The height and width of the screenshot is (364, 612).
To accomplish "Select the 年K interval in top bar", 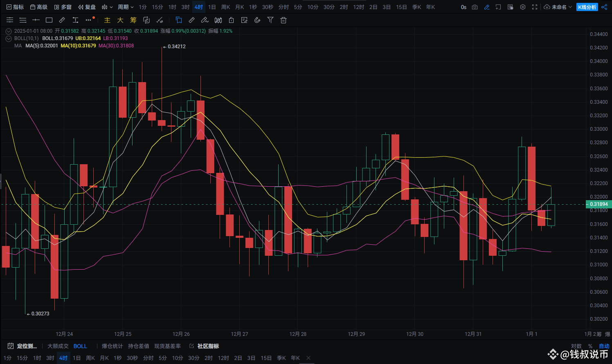I will [x=430, y=7].
